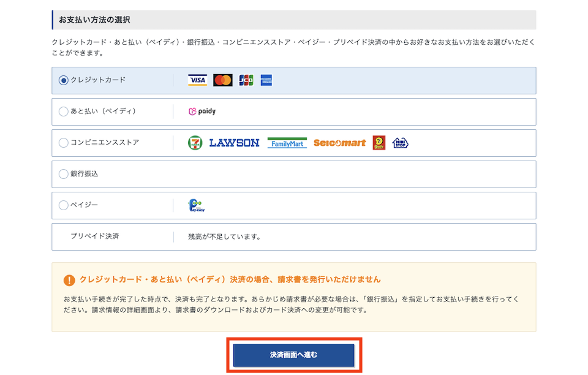Click the Daily Yamazaki logo

pos(379,143)
